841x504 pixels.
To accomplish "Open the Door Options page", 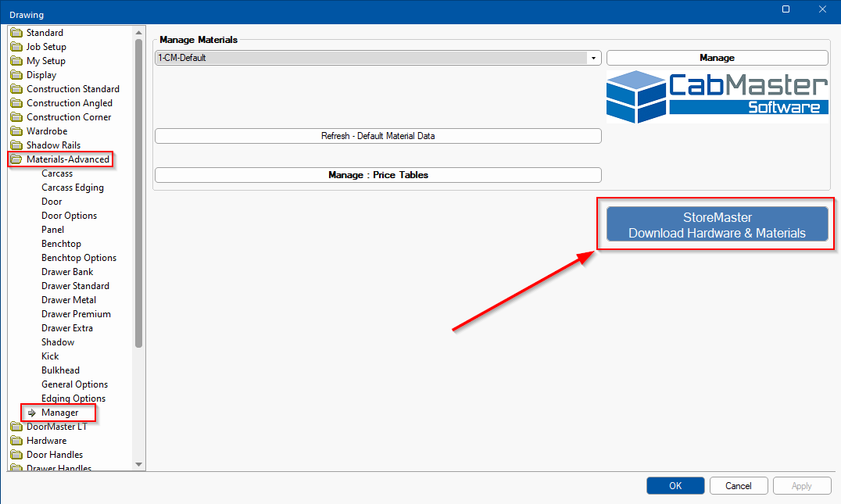I will [x=70, y=216].
